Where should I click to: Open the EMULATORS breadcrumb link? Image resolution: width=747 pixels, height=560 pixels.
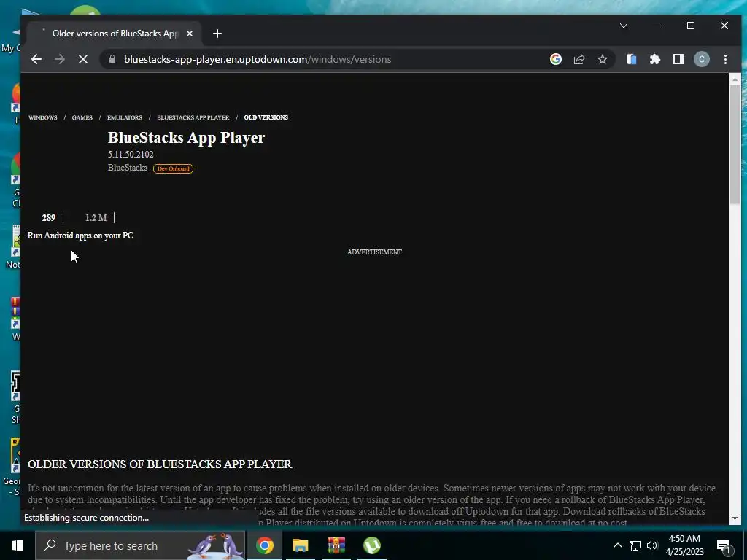[x=124, y=117]
